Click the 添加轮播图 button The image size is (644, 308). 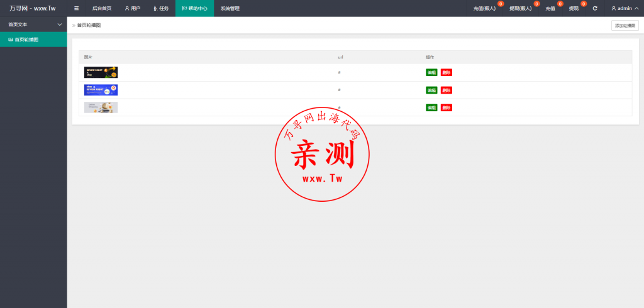625,26
